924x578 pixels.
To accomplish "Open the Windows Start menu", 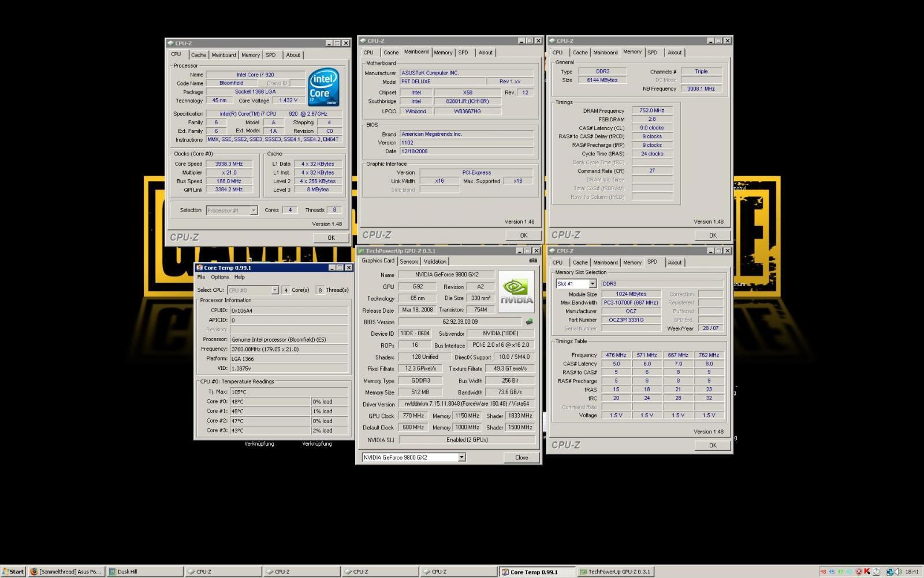I will tap(13, 572).
